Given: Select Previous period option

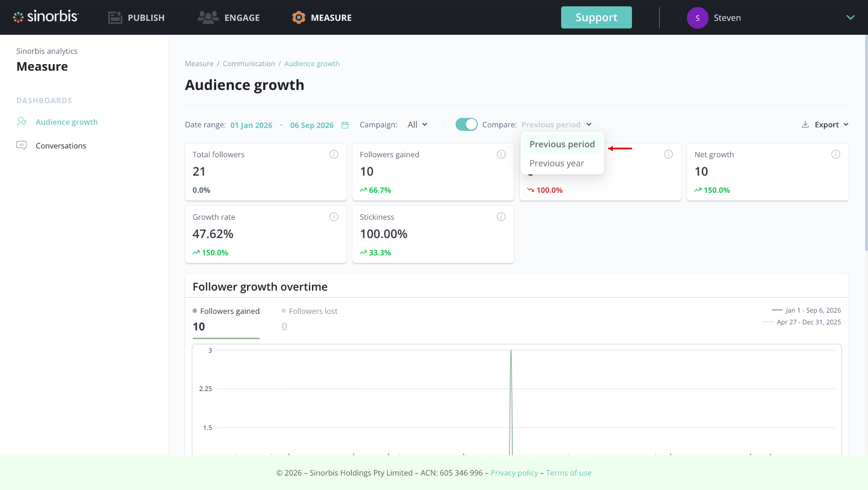Looking at the screenshot, I should [x=562, y=144].
